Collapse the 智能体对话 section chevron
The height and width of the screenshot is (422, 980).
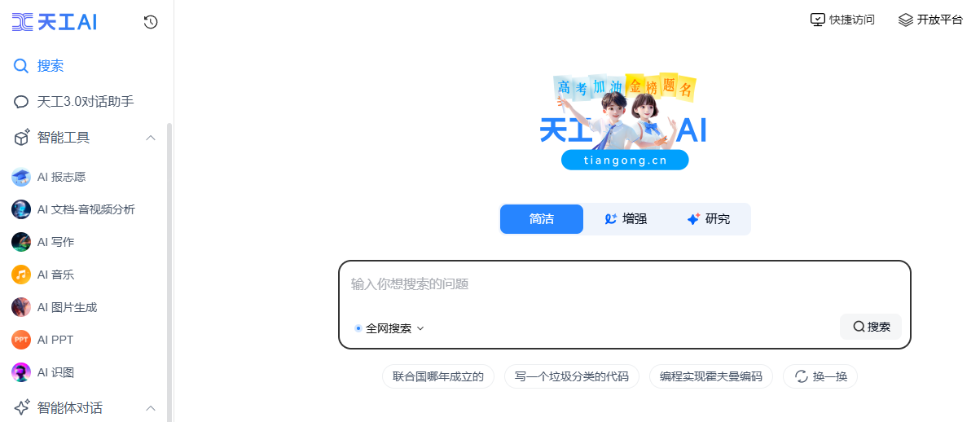pos(151,407)
